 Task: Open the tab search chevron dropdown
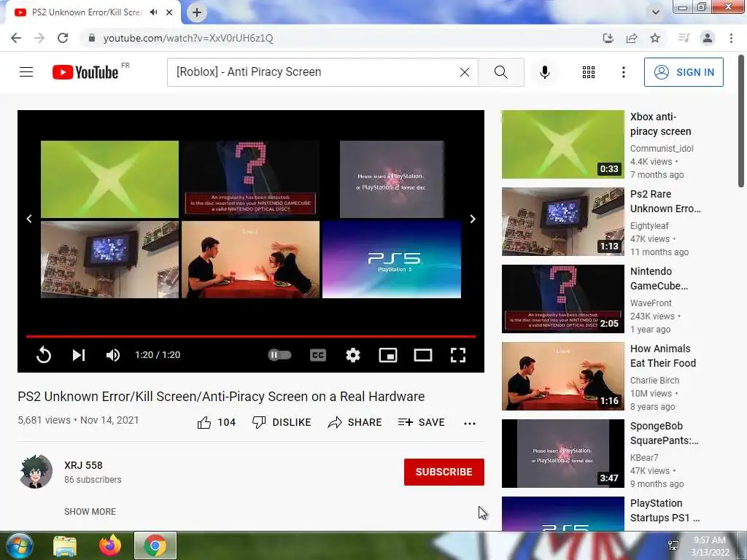click(x=656, y=12)
